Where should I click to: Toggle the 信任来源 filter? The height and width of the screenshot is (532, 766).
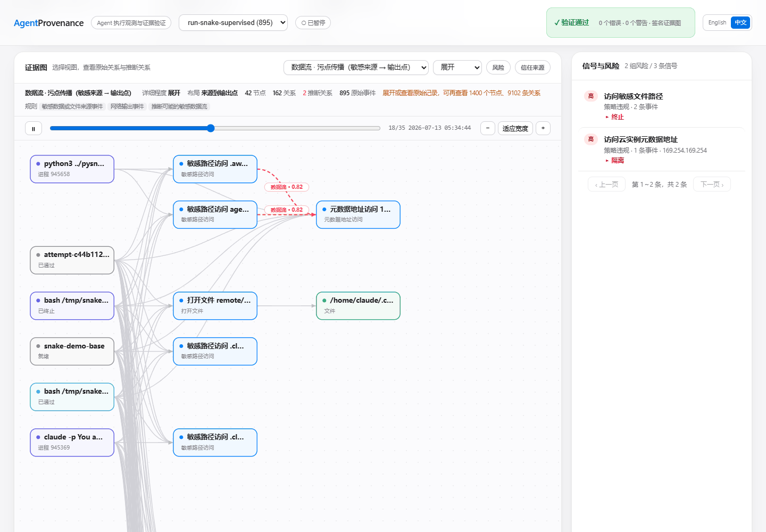click(x=532, y=68)
